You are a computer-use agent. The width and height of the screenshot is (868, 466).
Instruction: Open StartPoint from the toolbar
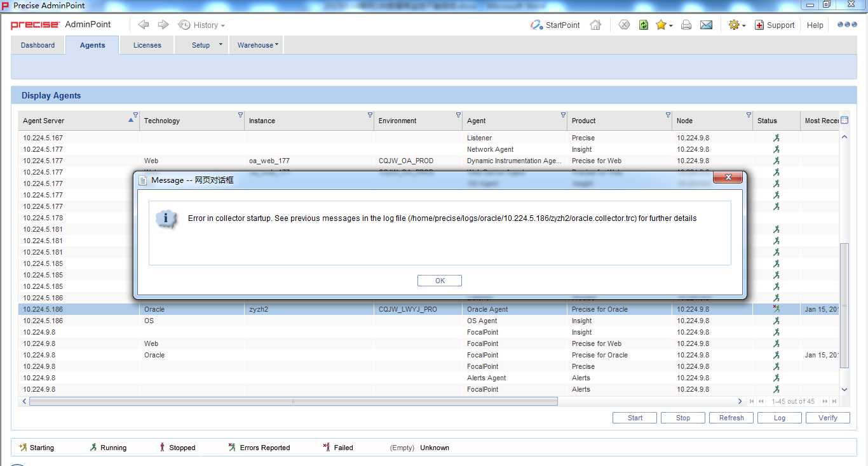(x=555, y=25)
